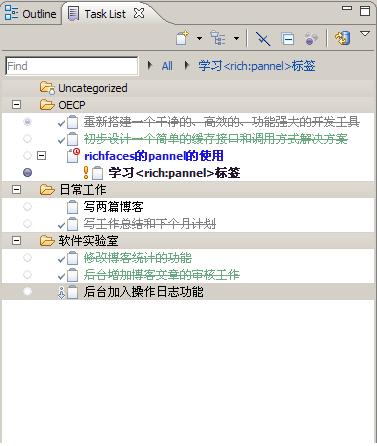Activate the task 修改博客统计的功能 radio
Viewport: 377px width, 446px height.
[27, 257]
